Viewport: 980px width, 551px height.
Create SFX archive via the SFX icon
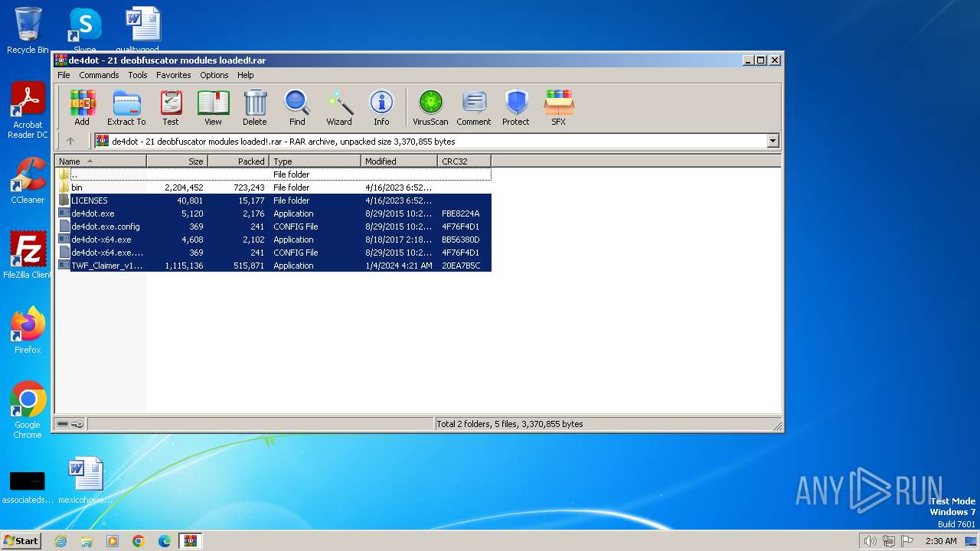coord(559,108)
